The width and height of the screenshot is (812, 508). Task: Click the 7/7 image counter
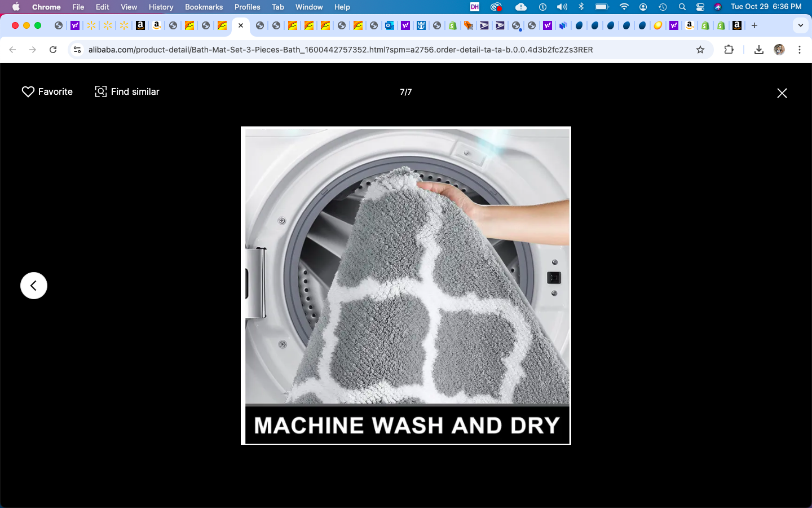click(406, 92)
